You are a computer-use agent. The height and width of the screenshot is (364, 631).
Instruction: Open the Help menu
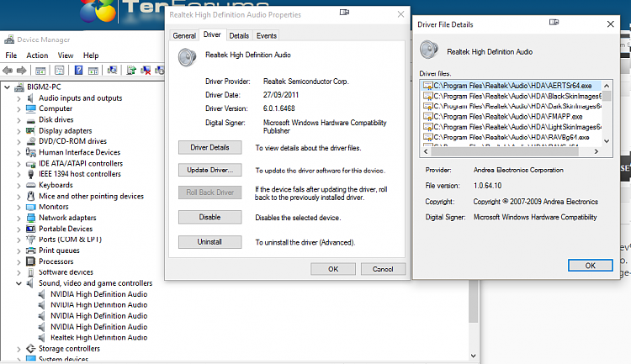pyautogui.click(x=91, y=55)
